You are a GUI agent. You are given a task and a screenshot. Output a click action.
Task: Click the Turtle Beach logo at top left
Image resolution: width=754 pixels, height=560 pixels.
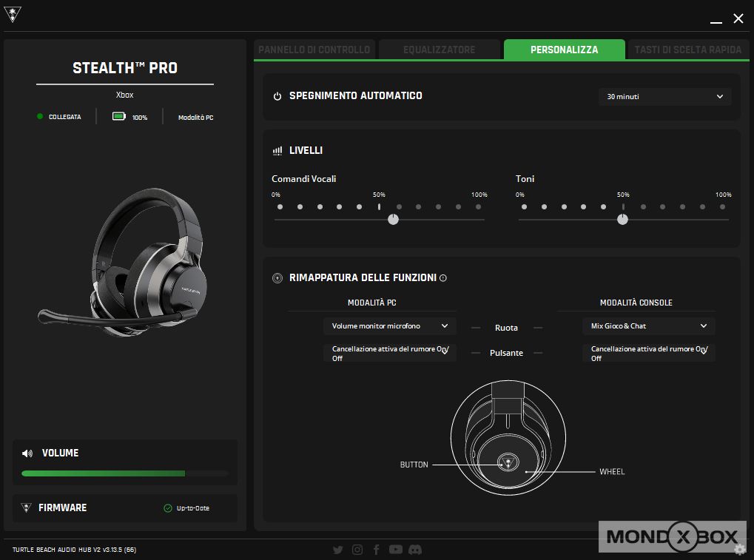[13, 16]
